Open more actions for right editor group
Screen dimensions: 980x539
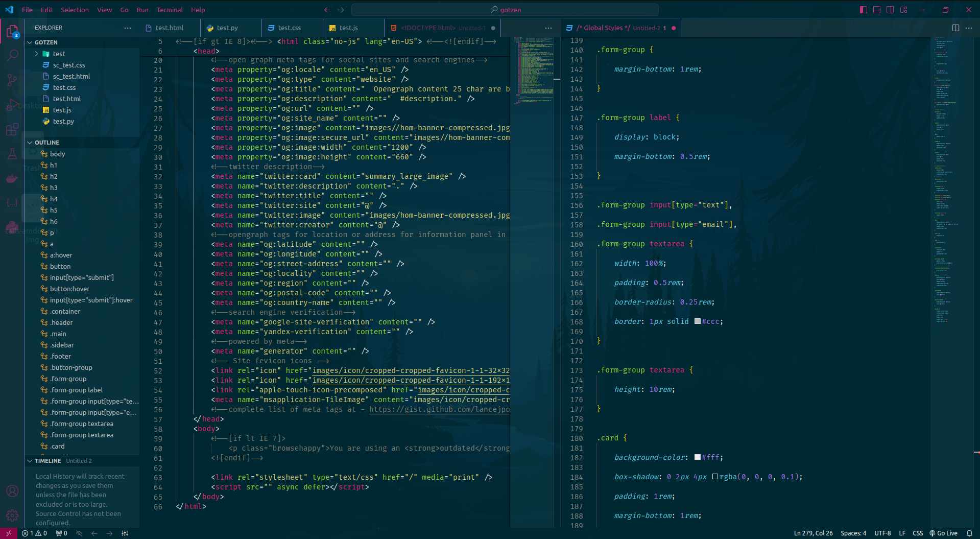969,28
